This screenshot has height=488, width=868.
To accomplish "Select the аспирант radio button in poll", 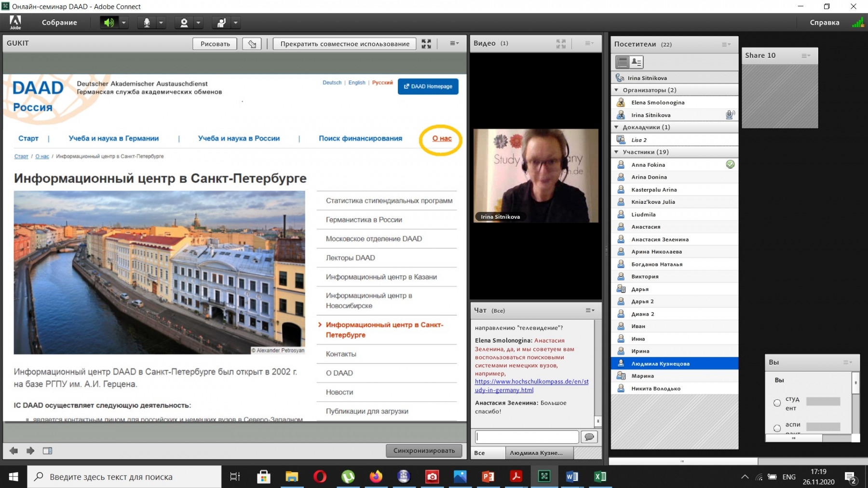I will tap(777, 428).
